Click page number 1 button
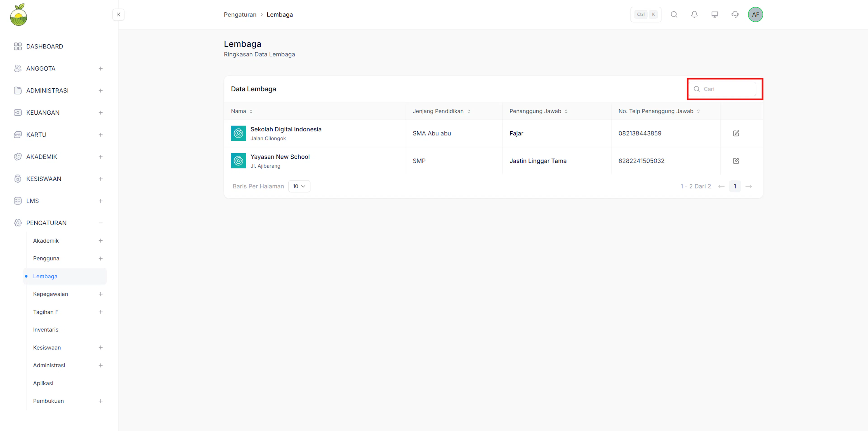The image size is (868, 431). pyautogui.click(x=735, y=186)
